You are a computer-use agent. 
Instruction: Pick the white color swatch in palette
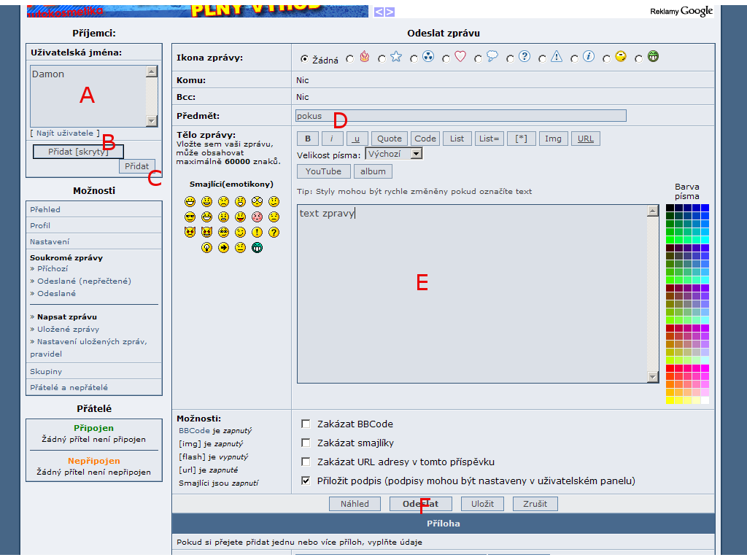click(x=705, y=400)
